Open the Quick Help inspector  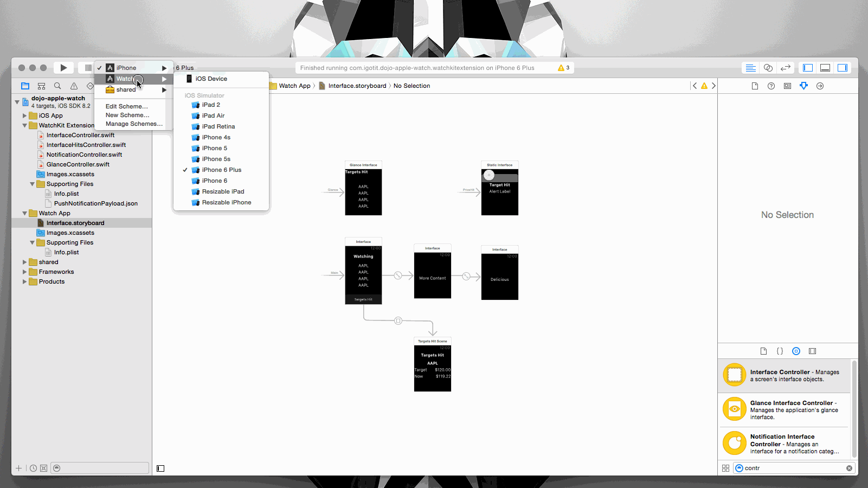pyautogui.click(x=771, y=86)
